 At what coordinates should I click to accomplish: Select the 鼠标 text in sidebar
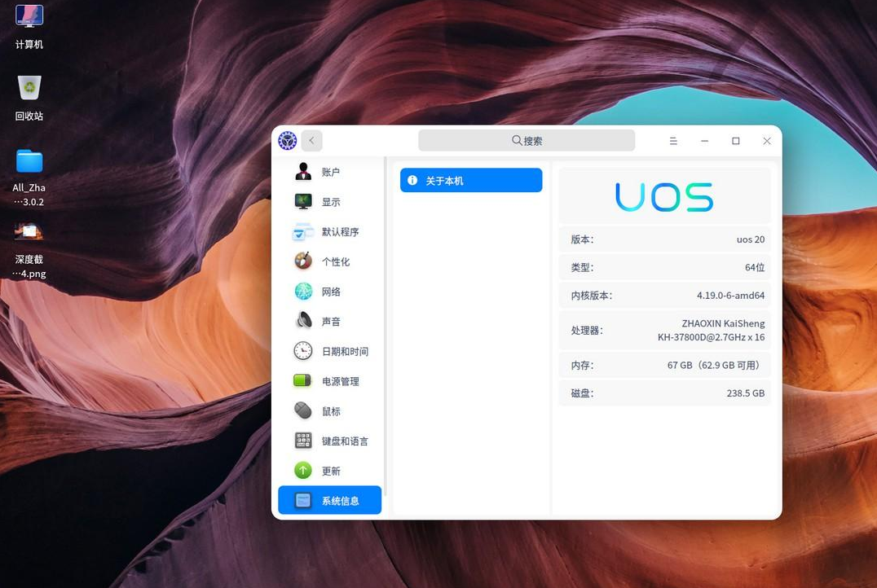coord(331,411)
